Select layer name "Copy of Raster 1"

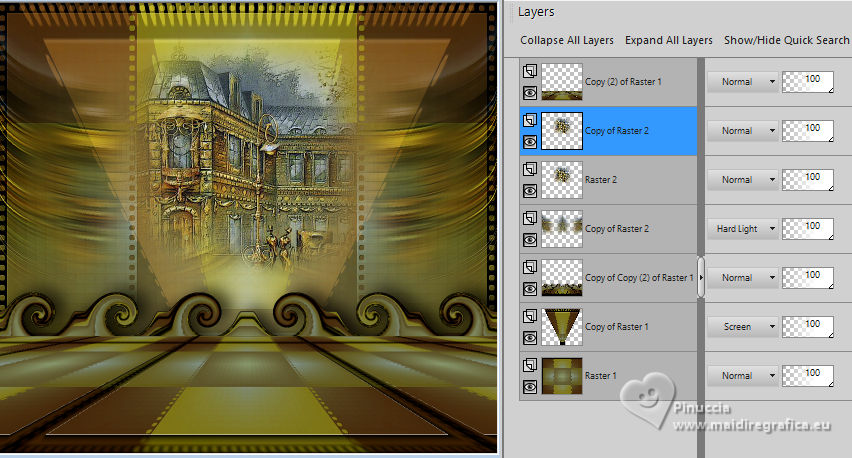pyautogui.click(x=617, y=327)
